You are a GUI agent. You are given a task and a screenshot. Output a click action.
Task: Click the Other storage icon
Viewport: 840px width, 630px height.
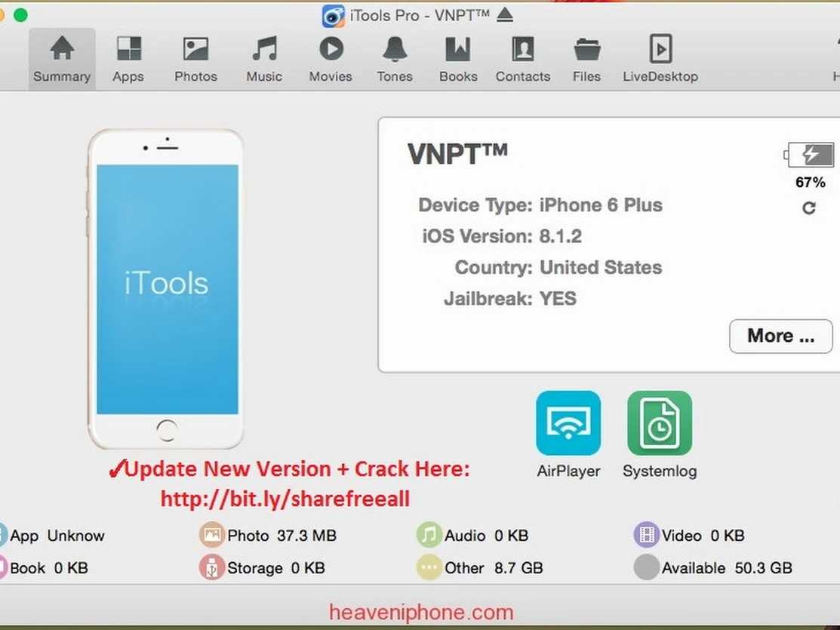(x=429, y=567)
